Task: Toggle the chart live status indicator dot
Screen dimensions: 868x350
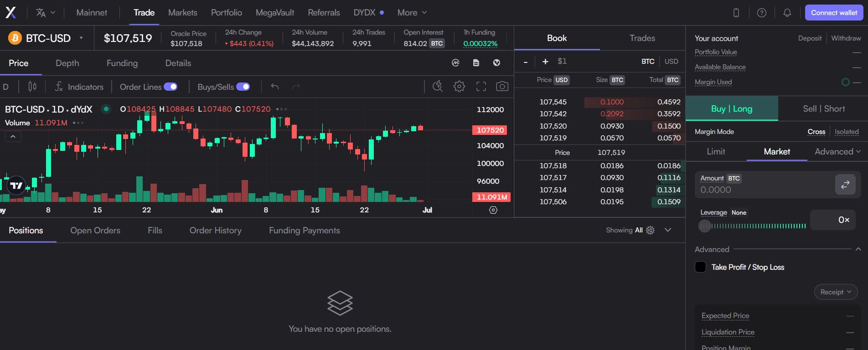Action: [106, 109]
